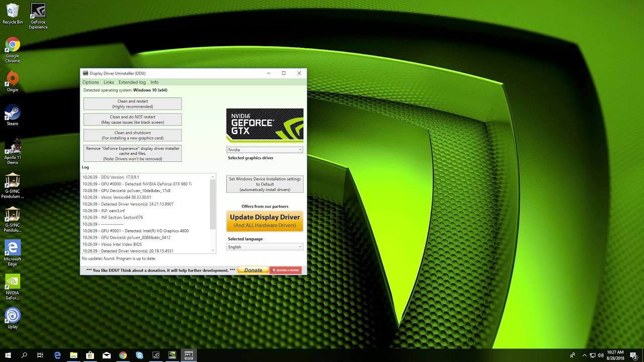Open the Recycle Bin desktop icon
This screenshot has width=644, height=362.
tap(13, 14)
